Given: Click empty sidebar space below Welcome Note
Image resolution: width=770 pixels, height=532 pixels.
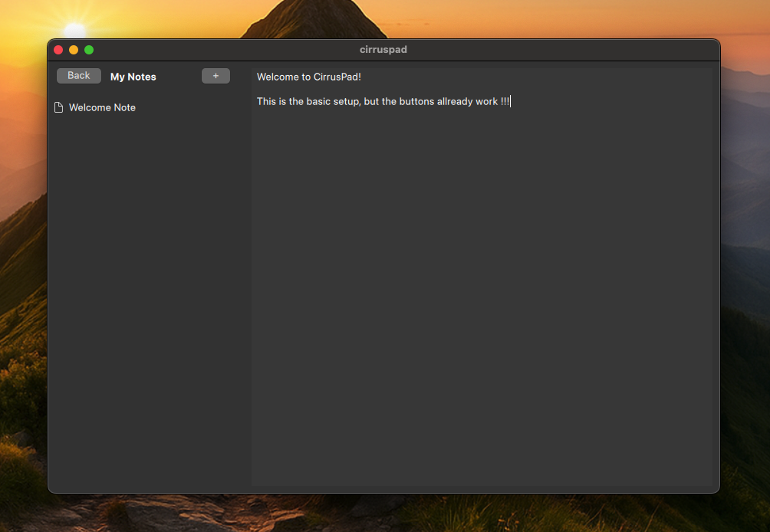Looking at the screenshot, I should (150, 307).
